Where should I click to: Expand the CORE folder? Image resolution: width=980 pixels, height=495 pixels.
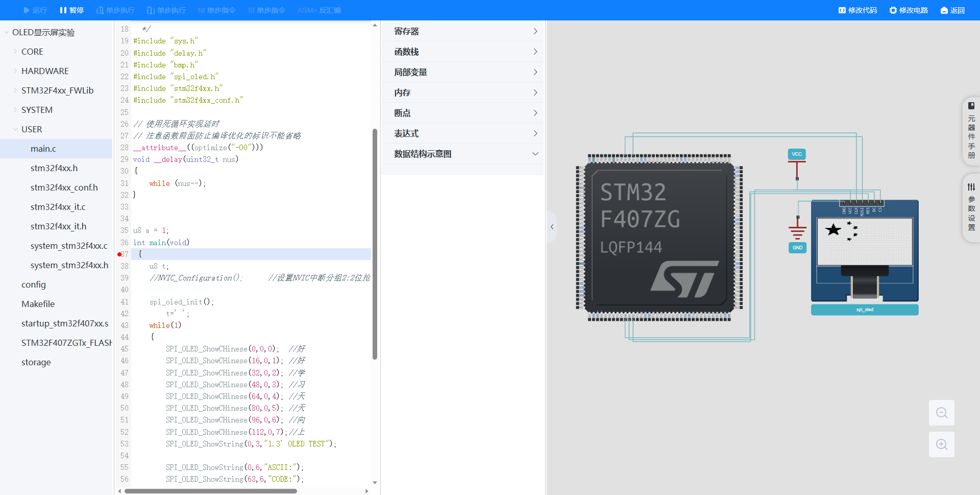coord(15,52)
